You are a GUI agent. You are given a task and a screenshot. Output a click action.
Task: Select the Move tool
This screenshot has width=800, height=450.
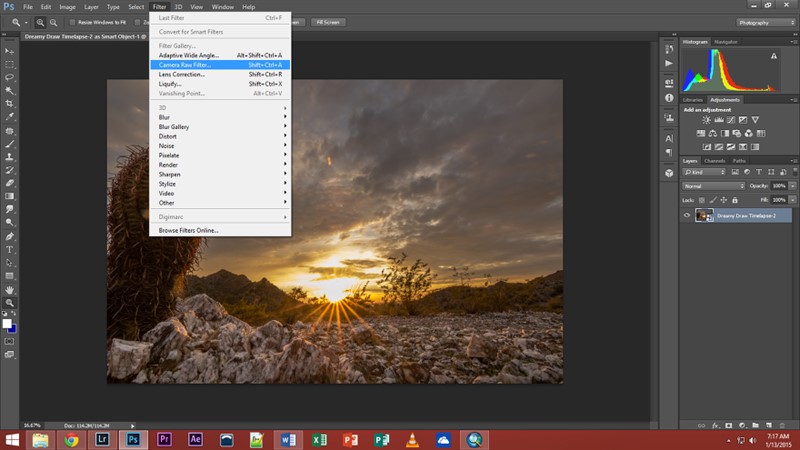[x=10, y=50]
